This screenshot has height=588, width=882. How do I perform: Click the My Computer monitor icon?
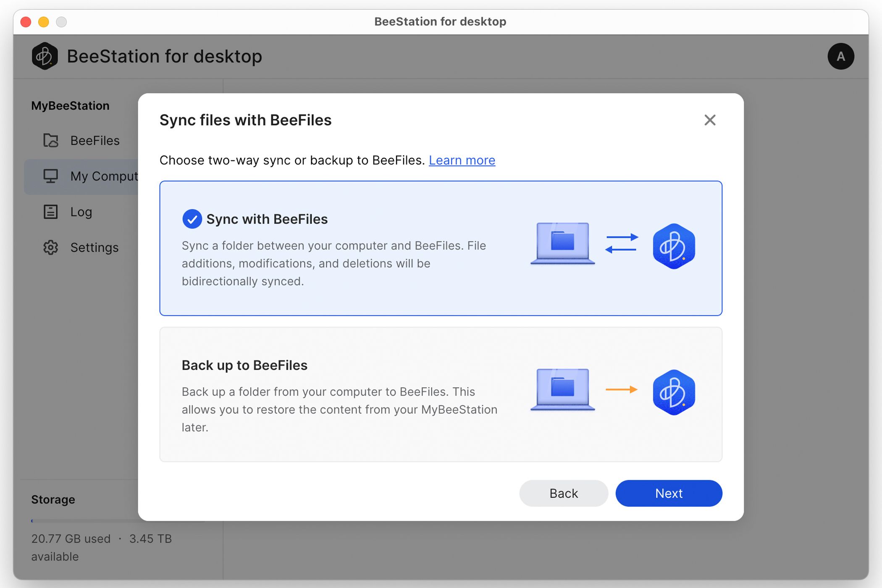(x=51, y=176)
